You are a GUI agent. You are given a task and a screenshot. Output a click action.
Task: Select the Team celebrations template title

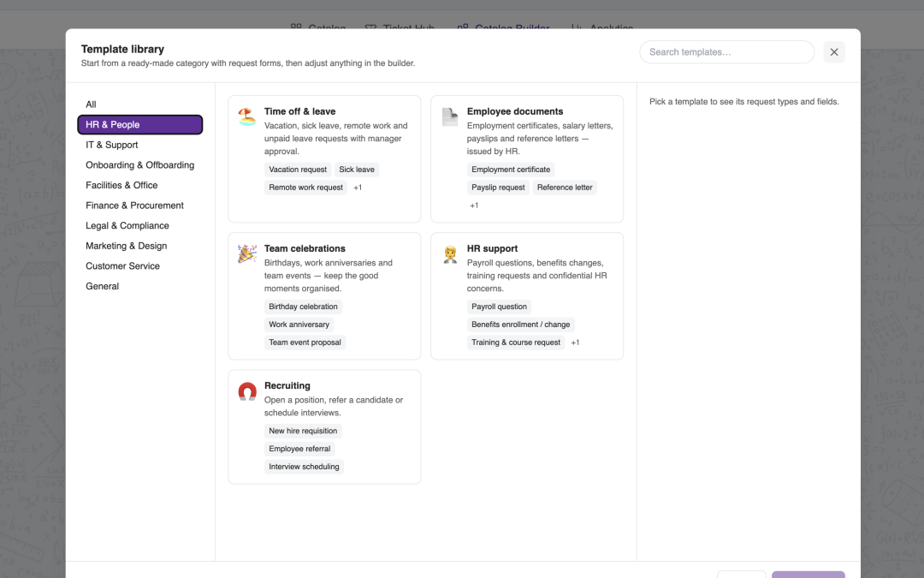pyautogui.click(x=305, y=248)
